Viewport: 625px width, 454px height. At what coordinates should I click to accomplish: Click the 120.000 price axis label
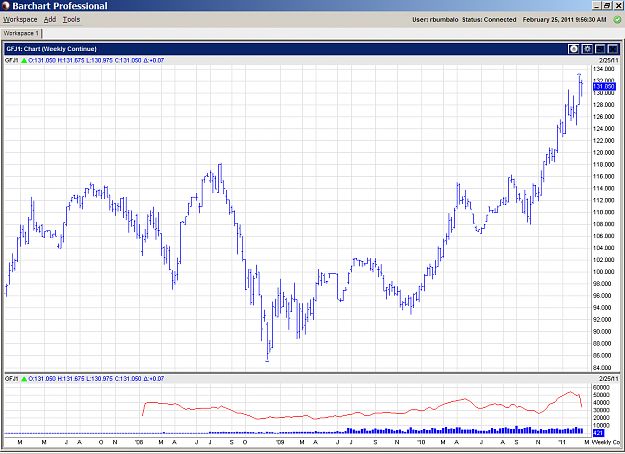click(603, 153)
